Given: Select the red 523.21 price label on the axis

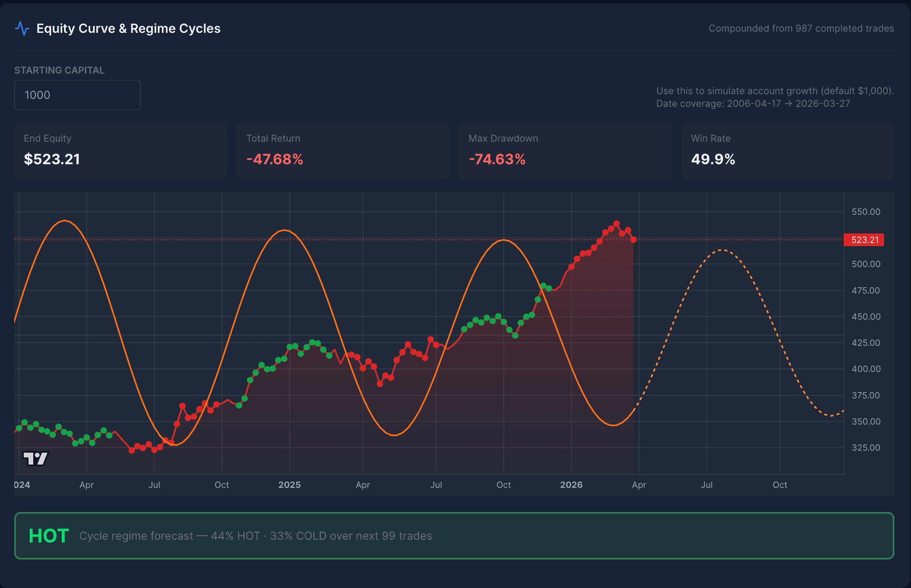Looking at the screenshot, I should pyautogui.click(x=864, y=239).
